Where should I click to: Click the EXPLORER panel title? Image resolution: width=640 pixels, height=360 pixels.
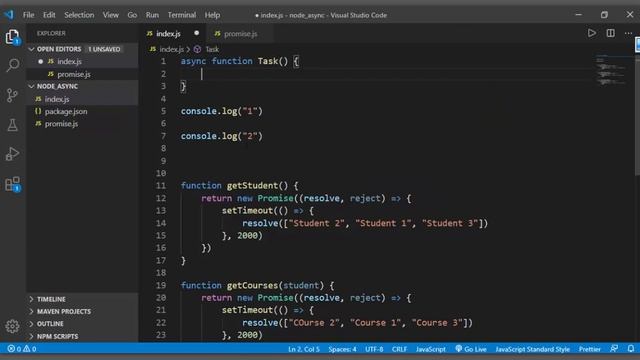(x=51, y=33)
